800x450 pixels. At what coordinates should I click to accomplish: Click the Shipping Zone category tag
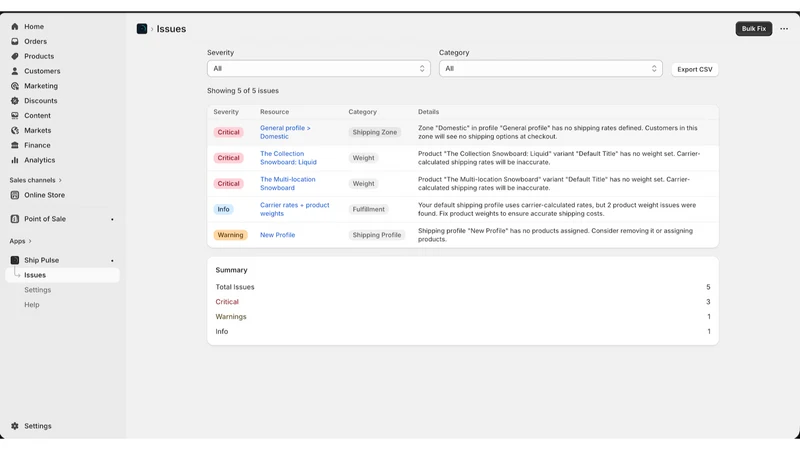tap(374, 132)
